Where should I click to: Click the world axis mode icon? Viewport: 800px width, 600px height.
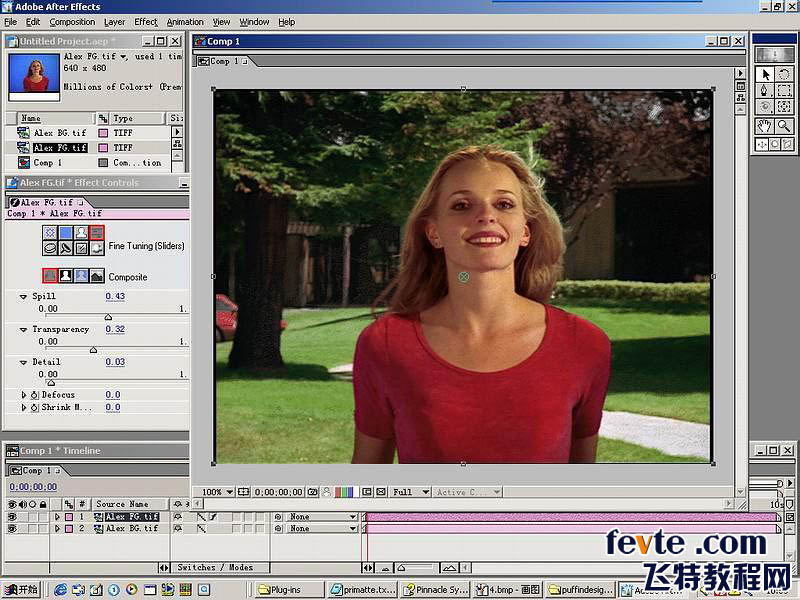774,144
